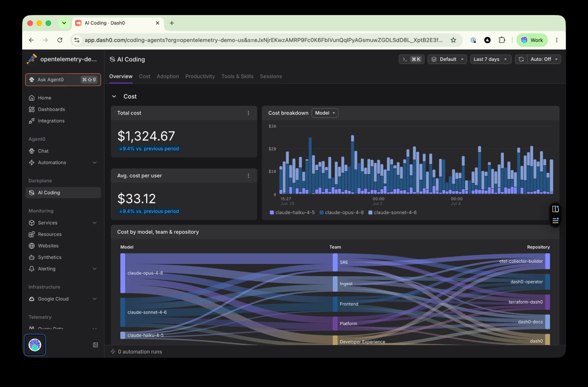Click the Alerting bell icon

[31, 269]
